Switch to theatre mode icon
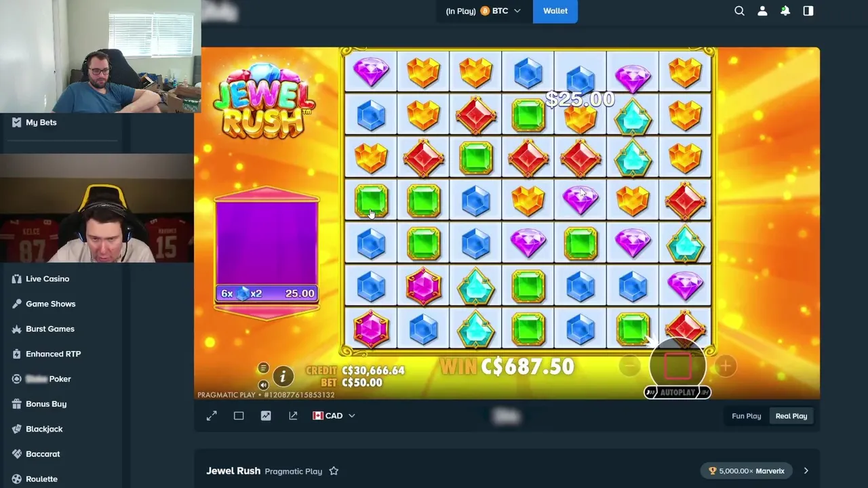This screenshot has height=488, width=868. click(x=239, y=415)
